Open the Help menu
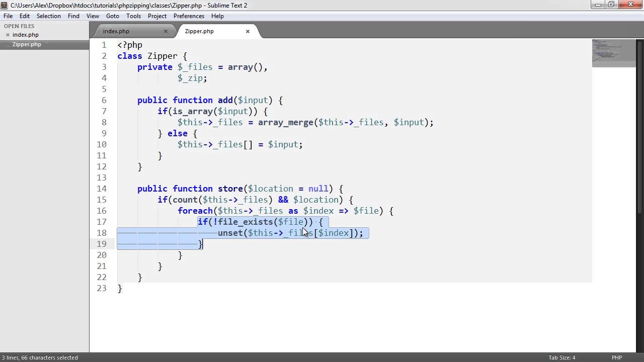 pyautogui.click(x=217, y=16)
